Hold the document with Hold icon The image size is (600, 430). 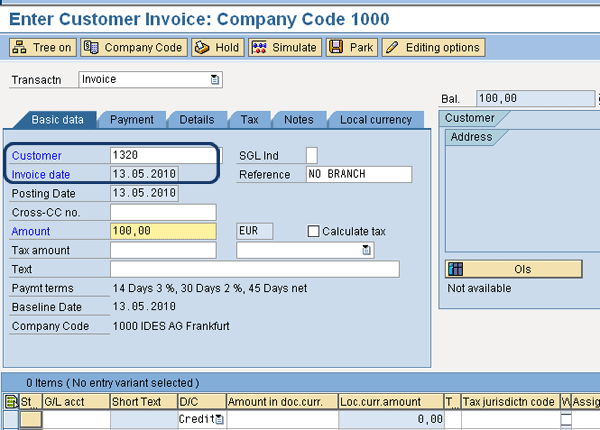tap(216, 47)
